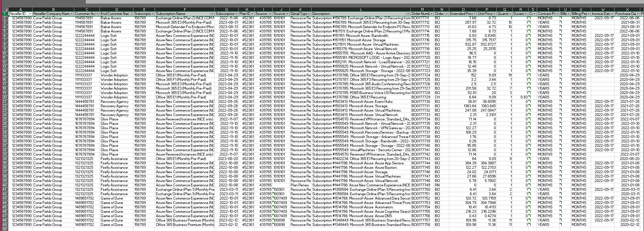This screenshot has height=231, width=644.
Task: Open the Subscription Name filter dropdown
Action: click(x=212, y=14)
